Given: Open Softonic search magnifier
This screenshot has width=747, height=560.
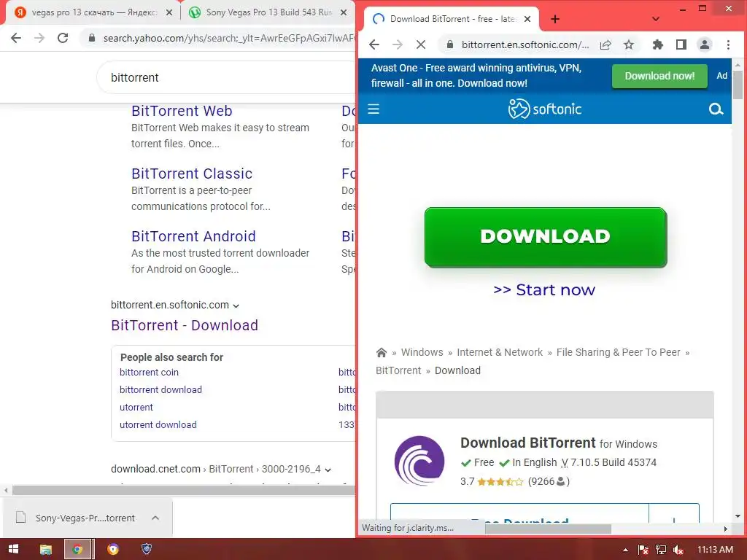Looking at the screenshot, I should click(716, 109).
